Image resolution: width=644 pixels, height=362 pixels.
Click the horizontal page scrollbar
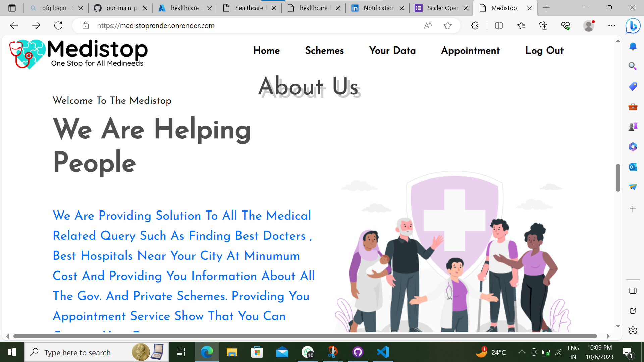point(305,336)
